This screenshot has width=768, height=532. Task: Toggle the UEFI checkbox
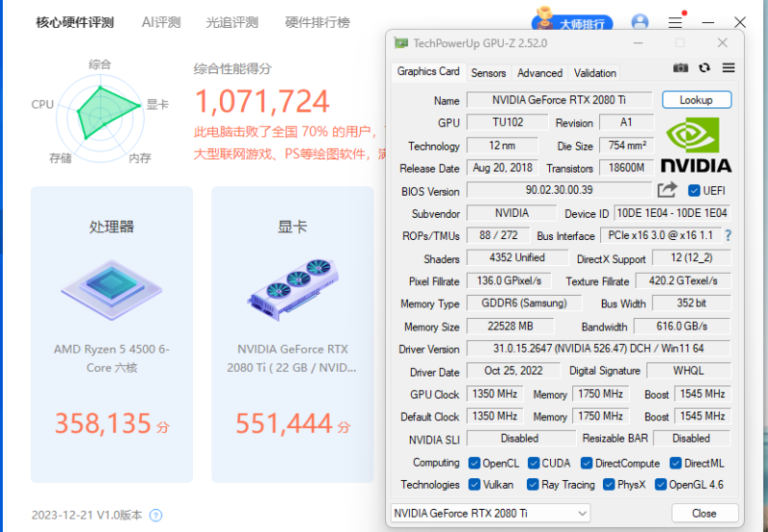click(x=693, y=190)
